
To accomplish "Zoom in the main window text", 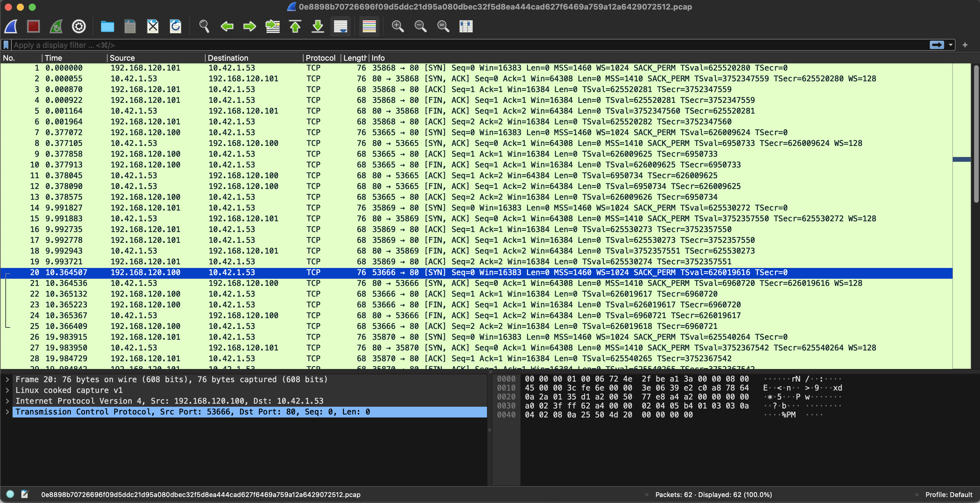I will 398,26.
